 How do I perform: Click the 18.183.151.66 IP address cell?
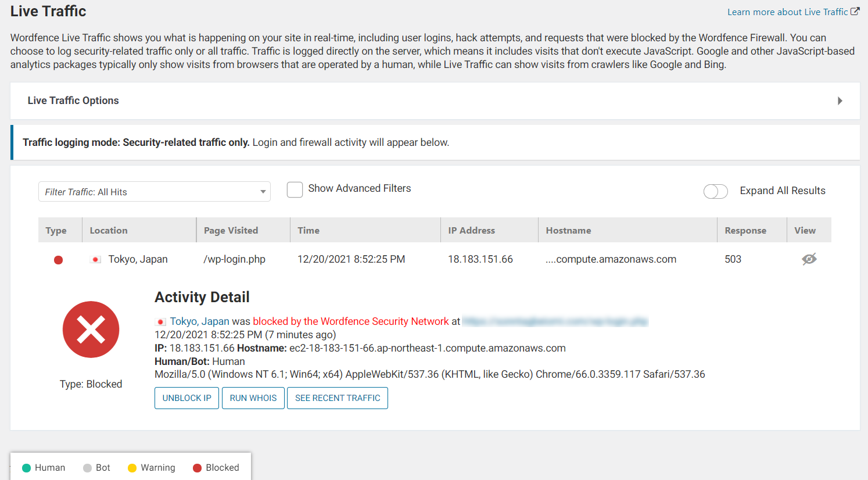coord(480,259)
